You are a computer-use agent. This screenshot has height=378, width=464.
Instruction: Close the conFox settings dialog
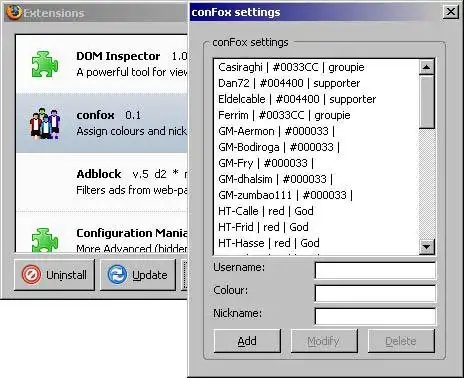[x=450, y=12]
